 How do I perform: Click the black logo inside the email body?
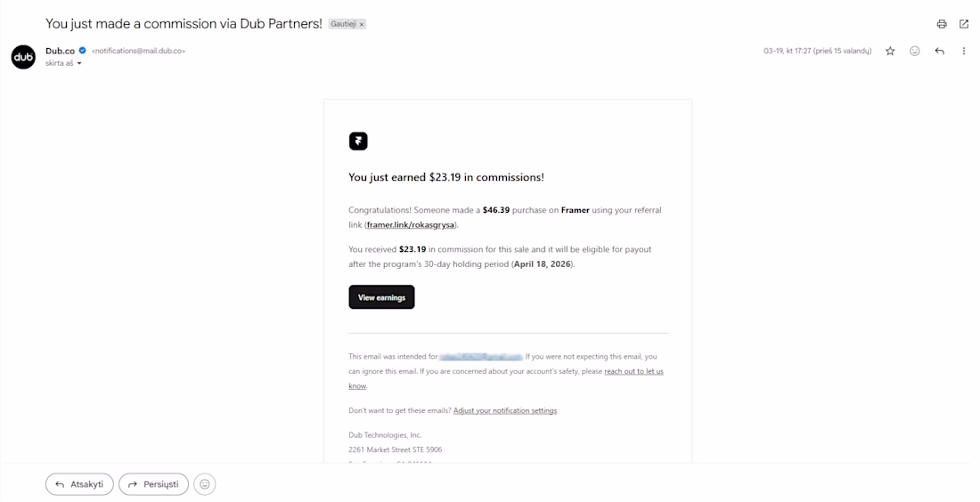[x=358, y=141]
